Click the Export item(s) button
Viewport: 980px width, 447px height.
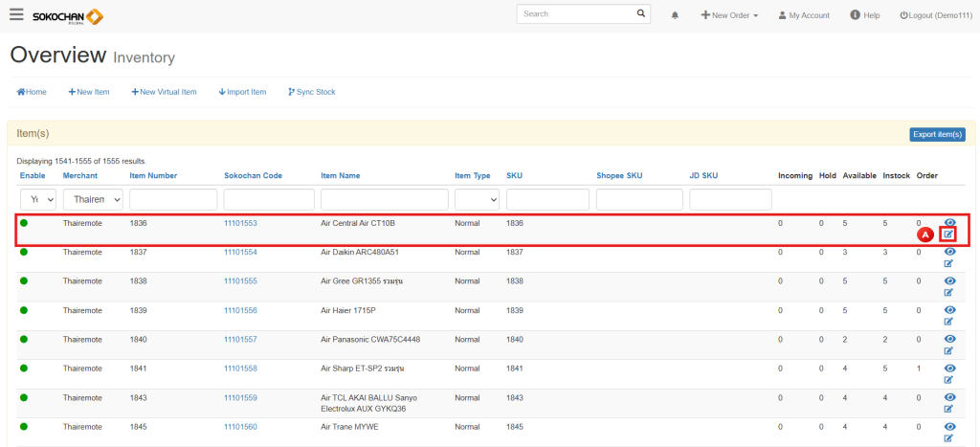(x=936, y=134)
